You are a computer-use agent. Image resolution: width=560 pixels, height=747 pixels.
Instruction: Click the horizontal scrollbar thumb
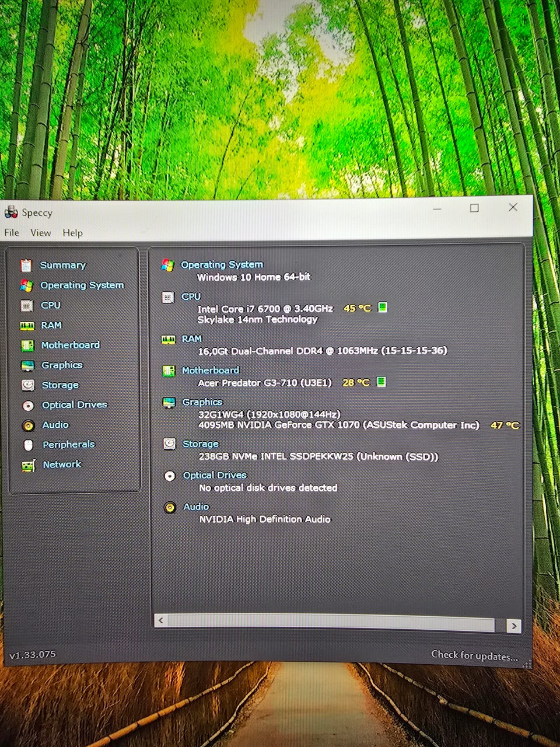(331, 623)
